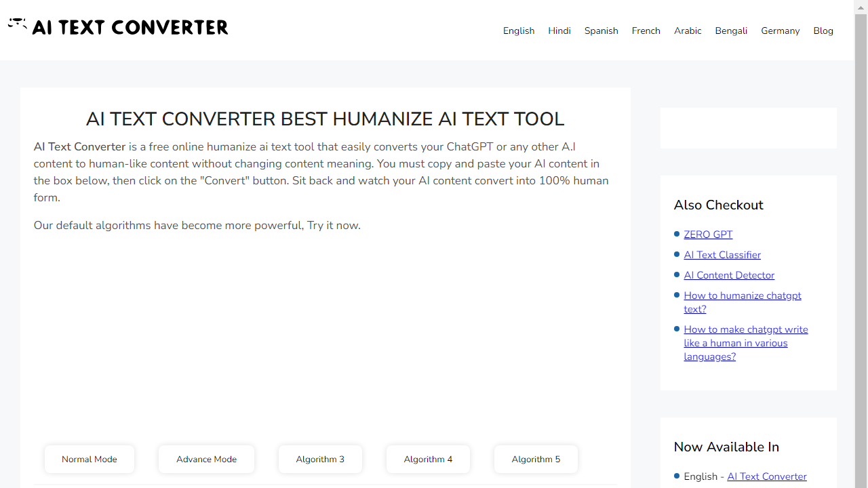
Task: Pick Algorithm 5 option
Action: point(536,459)
